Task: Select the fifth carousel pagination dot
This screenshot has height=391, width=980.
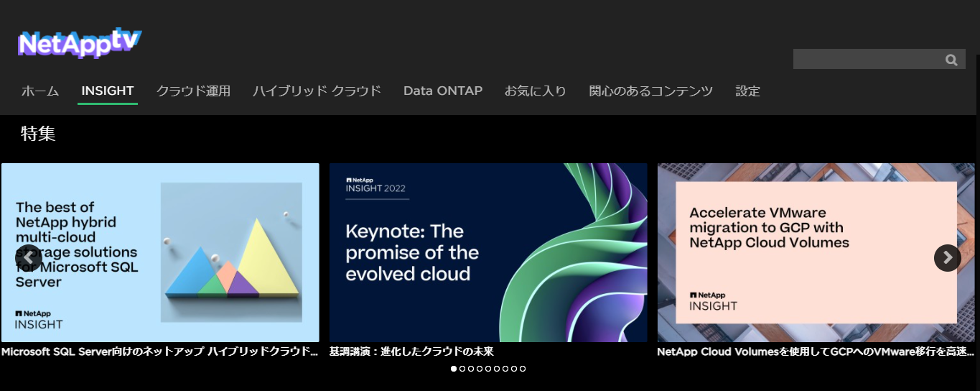Action: point(488,369)
